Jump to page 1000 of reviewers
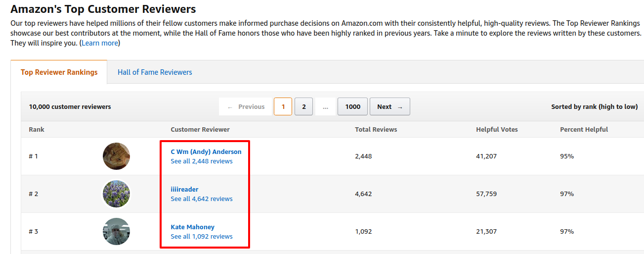The image size is (644, 254). (x=353, y=106)
